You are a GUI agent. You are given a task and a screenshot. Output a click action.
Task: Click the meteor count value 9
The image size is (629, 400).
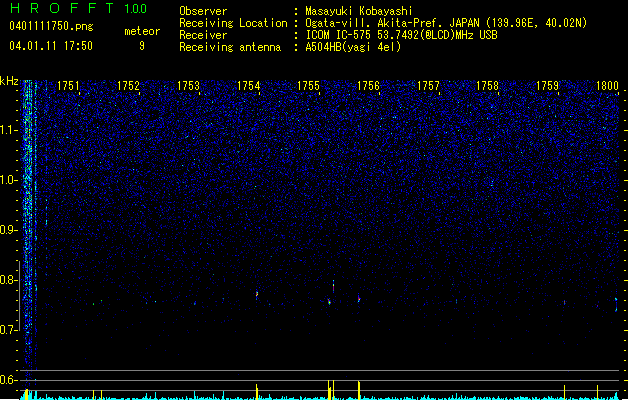[142, 46]
